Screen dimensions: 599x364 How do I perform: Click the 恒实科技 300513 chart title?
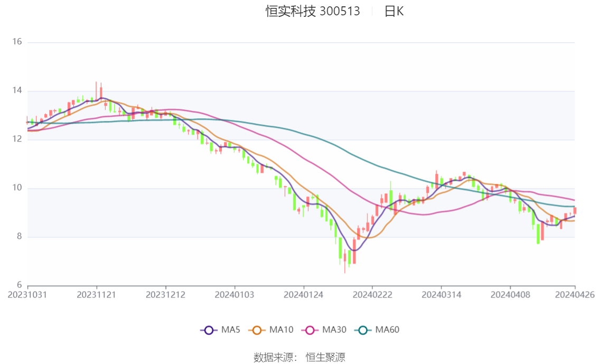click(x=313, y=12)
